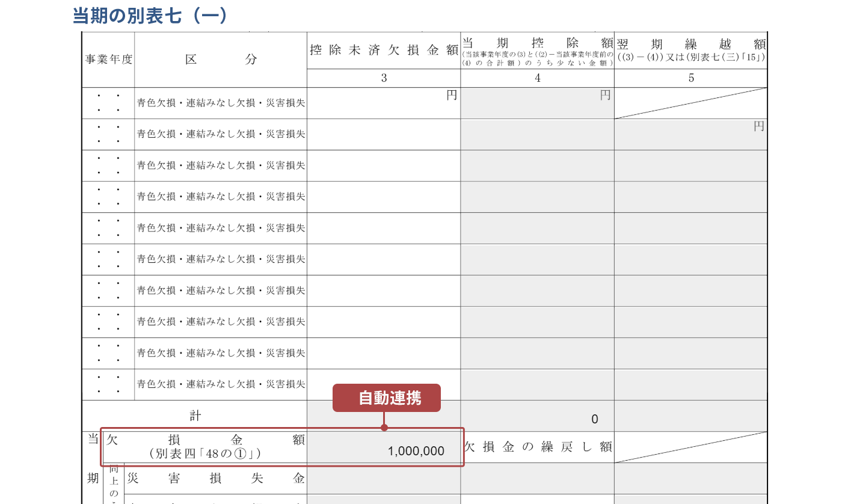This screenshot has height=504, width=842.
Task: Click the 自動連携 callout badge
Action: tap(387, 398)
